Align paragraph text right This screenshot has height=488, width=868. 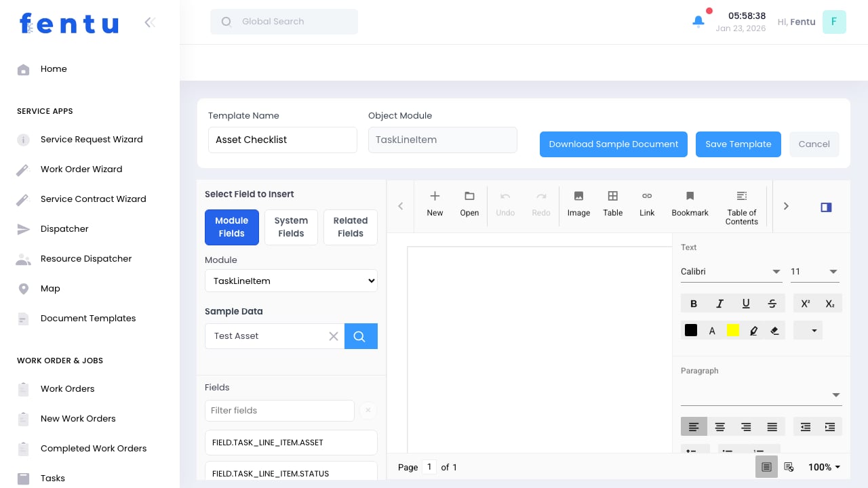tap(746, 426)
